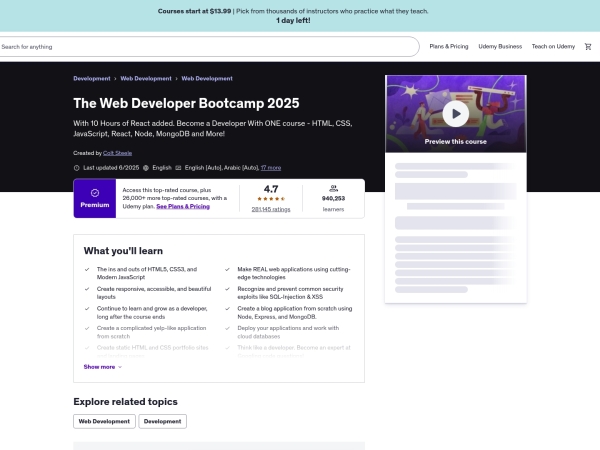Viewport: 600px width, 450px height.
Task: Click the checkmark beside Deploy your applications
Action: coord(227,328)
